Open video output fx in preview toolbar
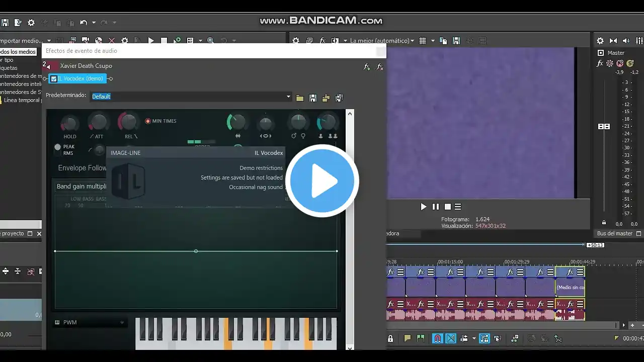Image resolution: width=644 pixels, height=362 pixels. click(323, 41)
